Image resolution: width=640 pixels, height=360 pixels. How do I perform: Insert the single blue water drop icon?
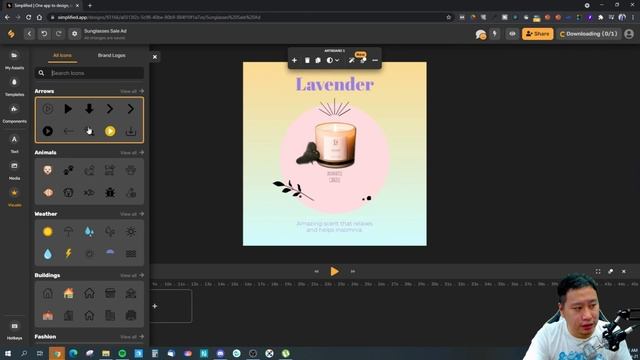pyautogui.click(x=48, y=254)
